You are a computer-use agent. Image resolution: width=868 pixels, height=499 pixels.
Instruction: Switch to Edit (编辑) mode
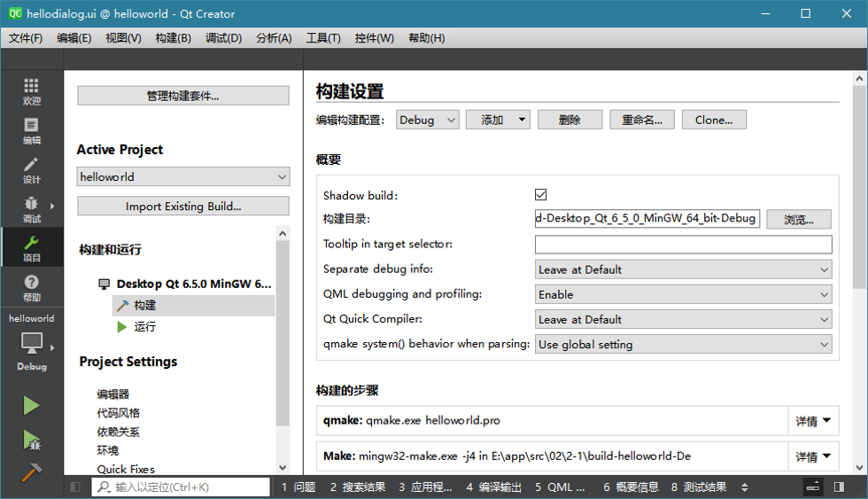click(32, 131)
